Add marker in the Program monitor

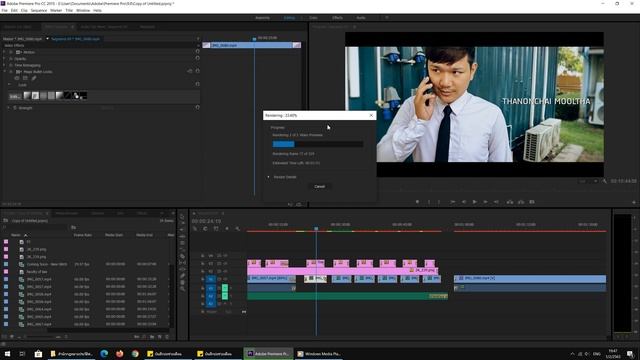tap(417, 202)
